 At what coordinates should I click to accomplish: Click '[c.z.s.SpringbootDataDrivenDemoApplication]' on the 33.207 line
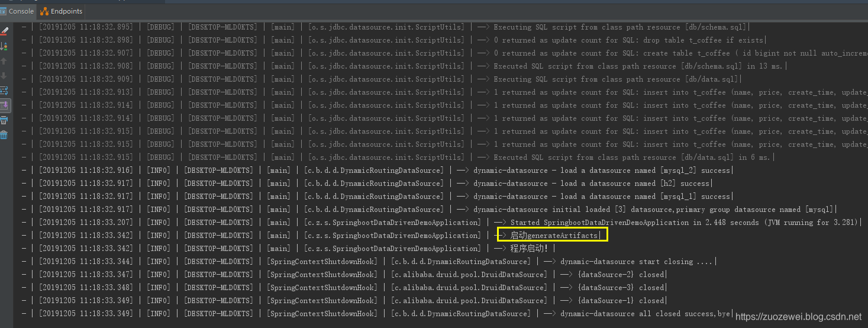coord(393,223)
